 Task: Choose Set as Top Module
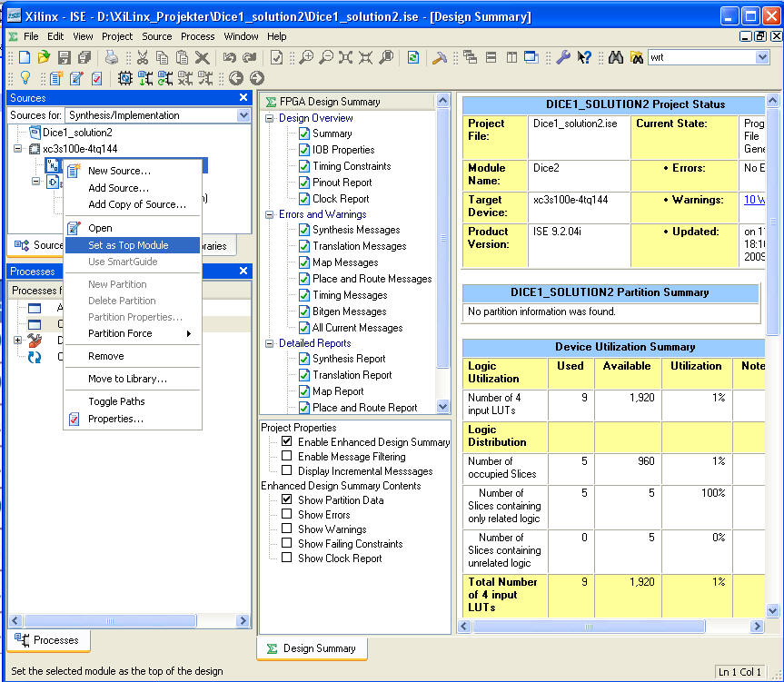tap(133, 245)
